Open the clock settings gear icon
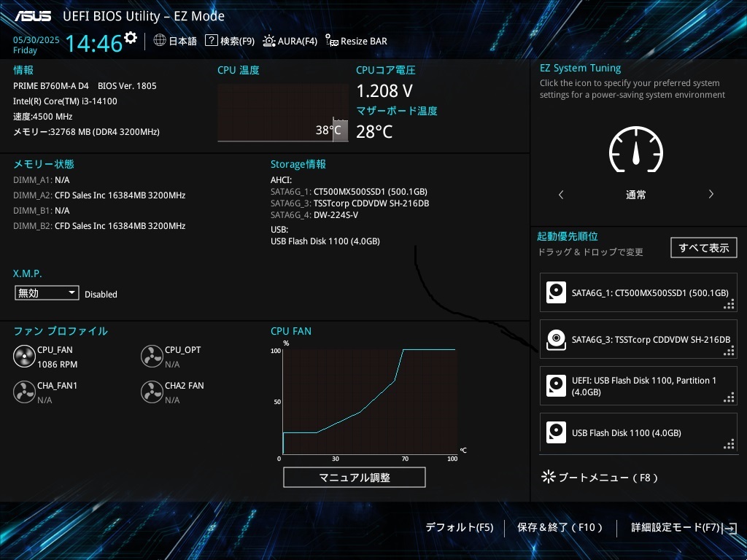 [x=131, y=37]
